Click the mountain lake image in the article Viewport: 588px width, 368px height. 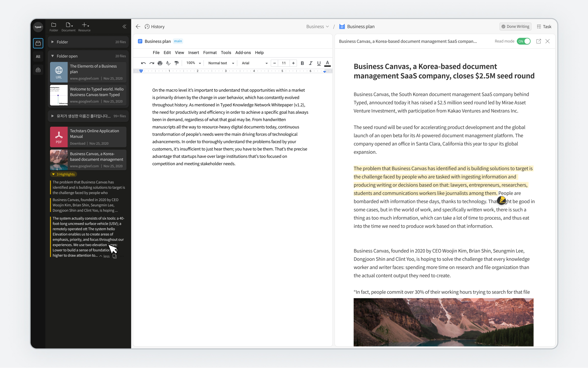(444, 322)
